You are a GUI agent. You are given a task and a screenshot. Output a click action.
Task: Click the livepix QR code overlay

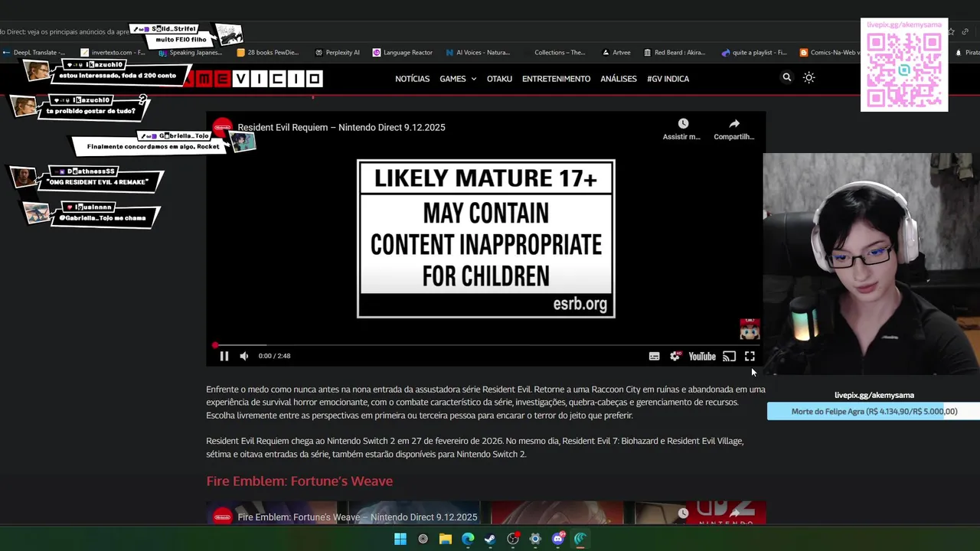point(904,65)
